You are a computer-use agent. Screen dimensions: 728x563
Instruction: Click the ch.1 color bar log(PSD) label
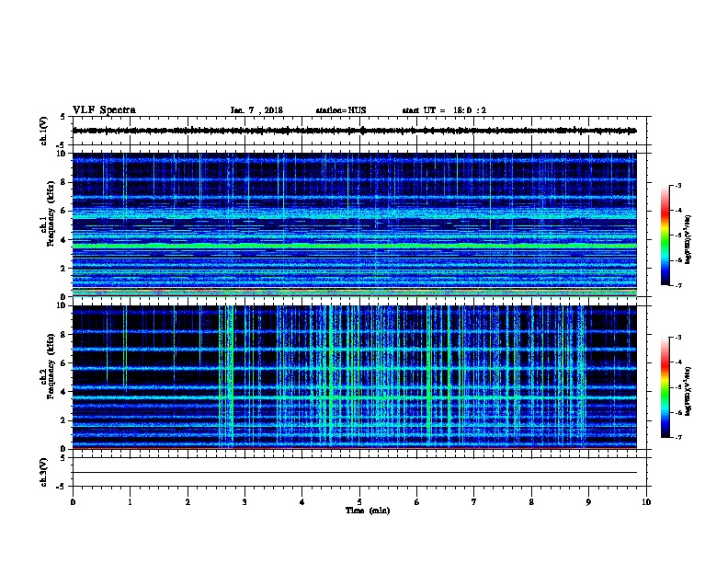[x=688, y=239]
